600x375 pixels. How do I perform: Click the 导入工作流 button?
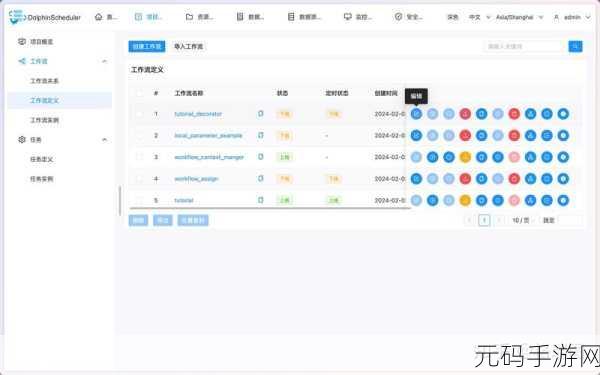pos(189,46)
